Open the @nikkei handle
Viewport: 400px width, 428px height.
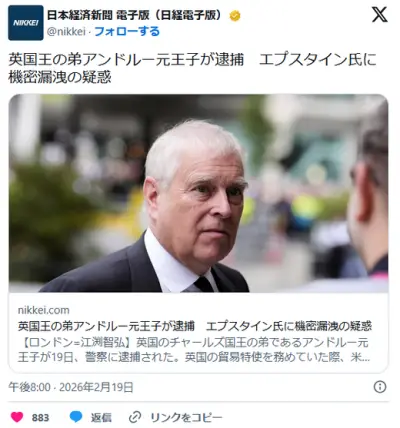pos(66,32)
